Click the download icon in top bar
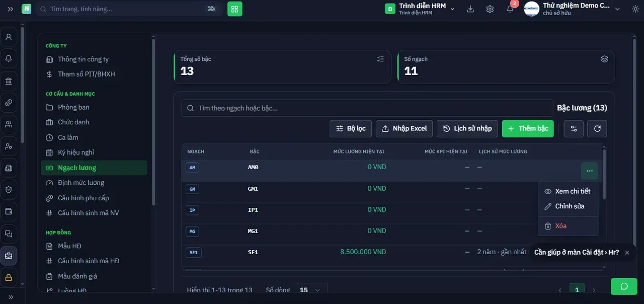 click(x=470, y=9)
